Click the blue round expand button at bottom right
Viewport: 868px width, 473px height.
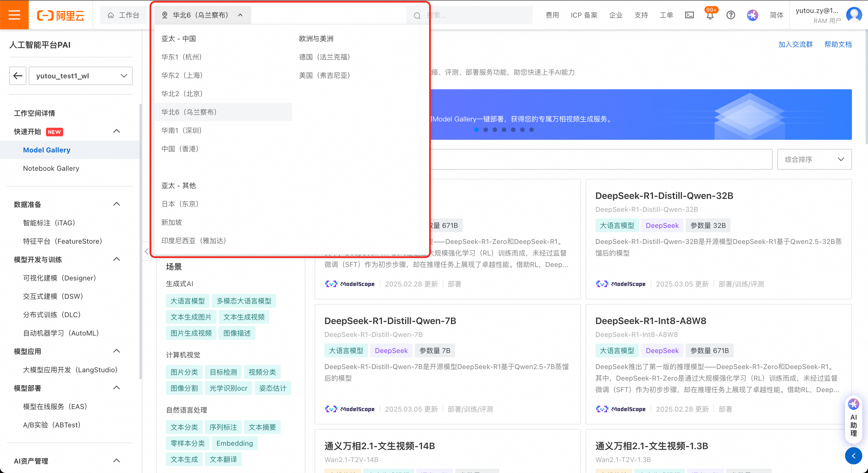(853, 456)
